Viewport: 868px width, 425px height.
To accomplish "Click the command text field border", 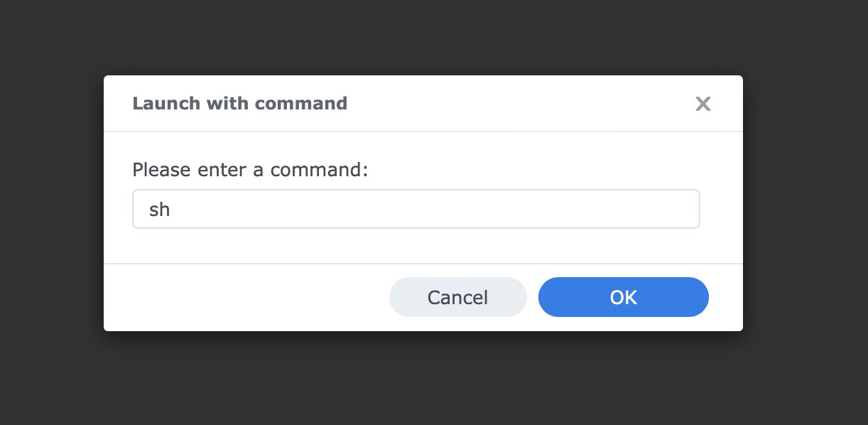I will pyautogui.click(x=416, y=191).
